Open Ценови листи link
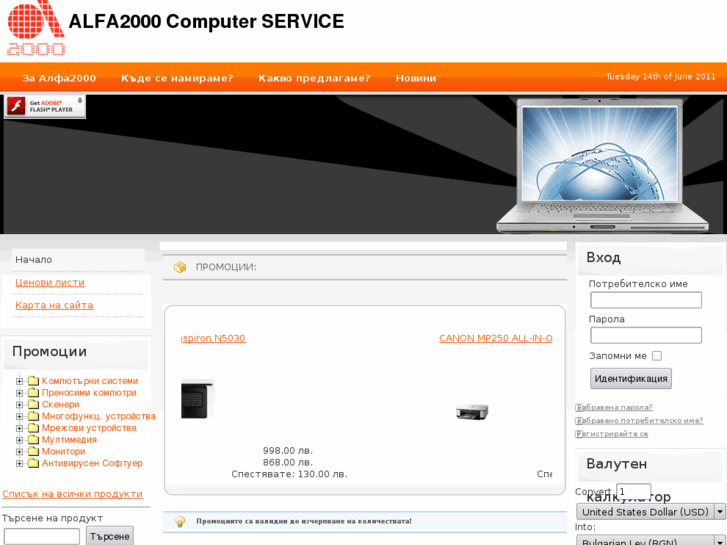The height and width of the screenshot is (545, 727). pyautogui.click(x=50, y=282)
